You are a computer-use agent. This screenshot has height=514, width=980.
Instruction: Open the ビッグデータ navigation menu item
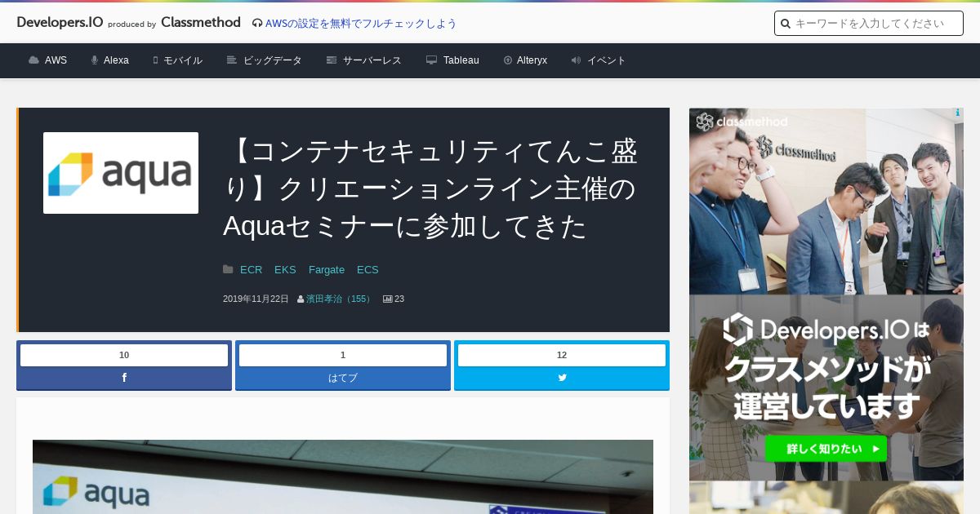point(273,60)
